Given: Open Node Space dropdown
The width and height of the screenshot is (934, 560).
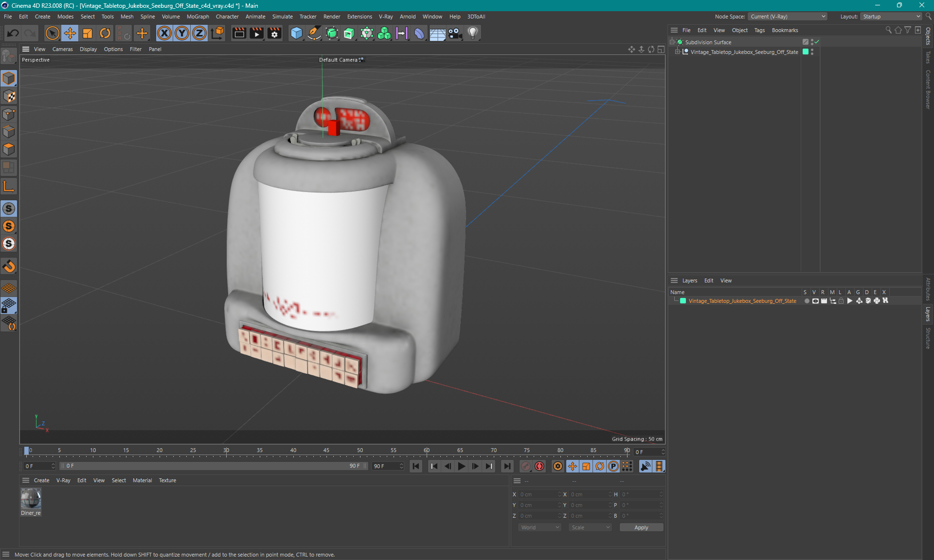Looking at the screenshot, I should [787, 17].
